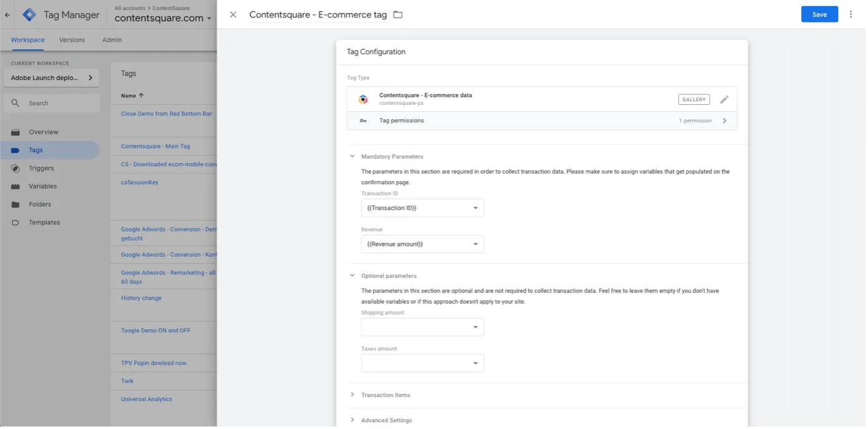Click the Contentsquare E-commerce data tag icon
Image resolution: width=868 pixels, height=429 pixels.
363,99
